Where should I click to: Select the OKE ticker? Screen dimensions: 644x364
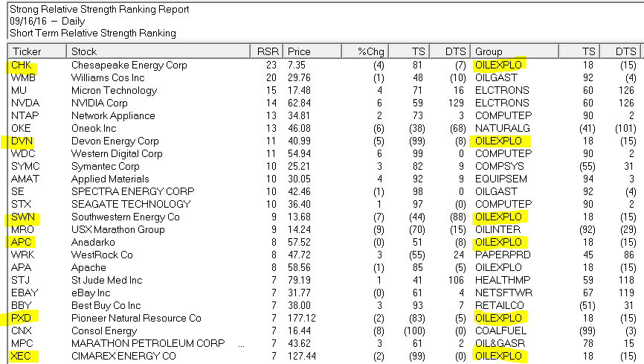pos(21,128)
